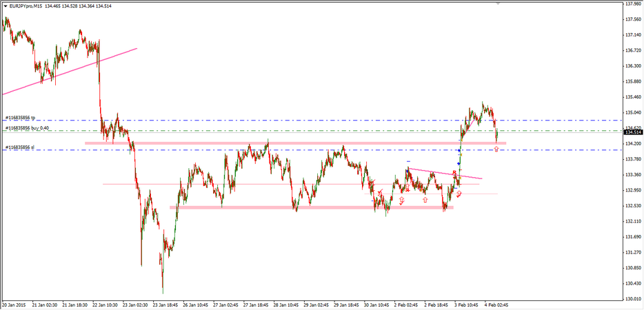Select the thin pink horizontal line mid-range
Screen dimensions: 644x310
click(x=207, y=184)
